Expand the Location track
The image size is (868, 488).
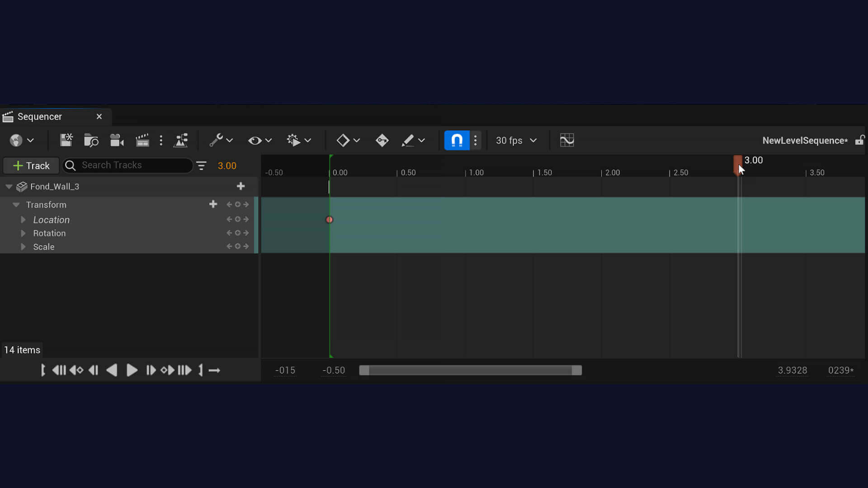click(x=23, y=220)
